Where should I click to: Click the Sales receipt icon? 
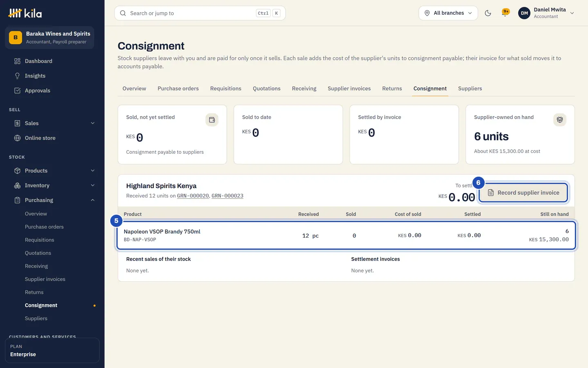point(17,123)
